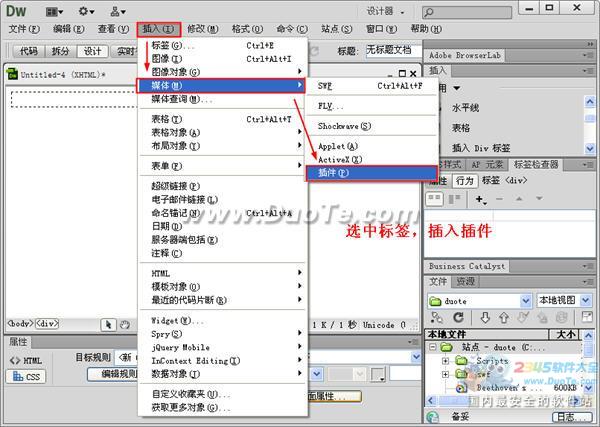Show all events icon in the Tag Inspector
The width and height of the screenshot is (600, 427).
pos(455,199)
